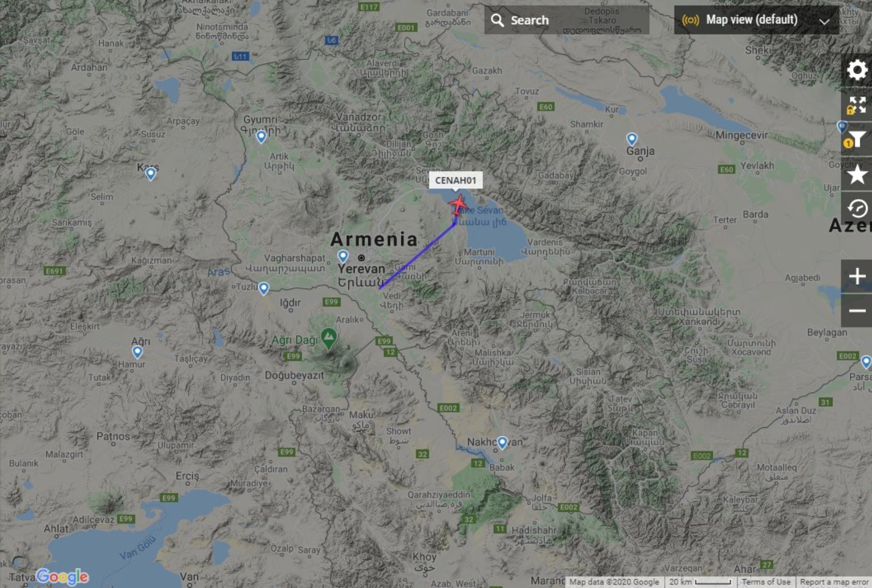The height and width of the screenshot is (588, 872).
Task: Click Report a map error link
Action: [x=834, y=582]
